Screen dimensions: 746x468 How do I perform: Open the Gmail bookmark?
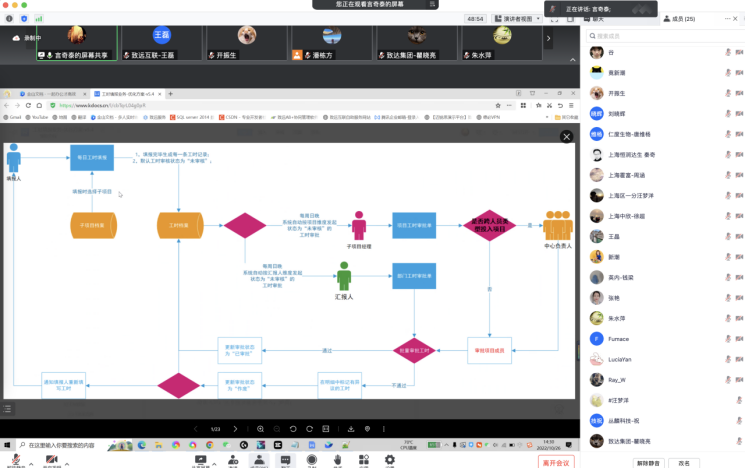click(12, 117)
